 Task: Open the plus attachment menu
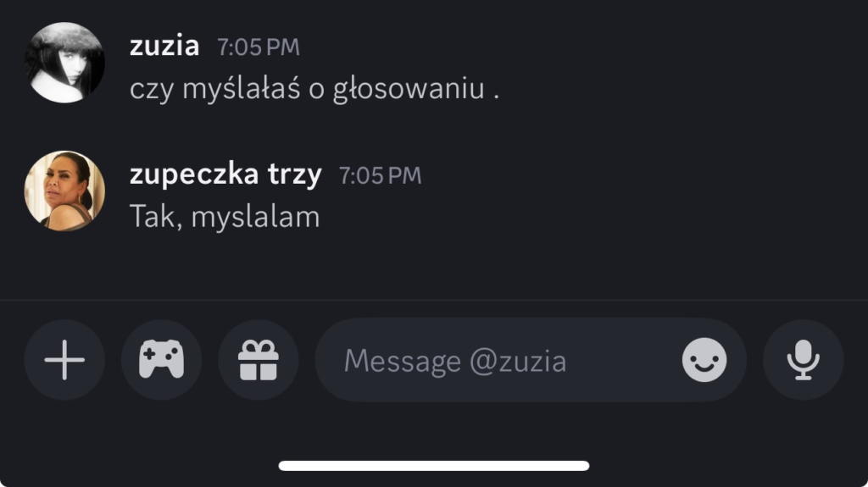point(64,361)
